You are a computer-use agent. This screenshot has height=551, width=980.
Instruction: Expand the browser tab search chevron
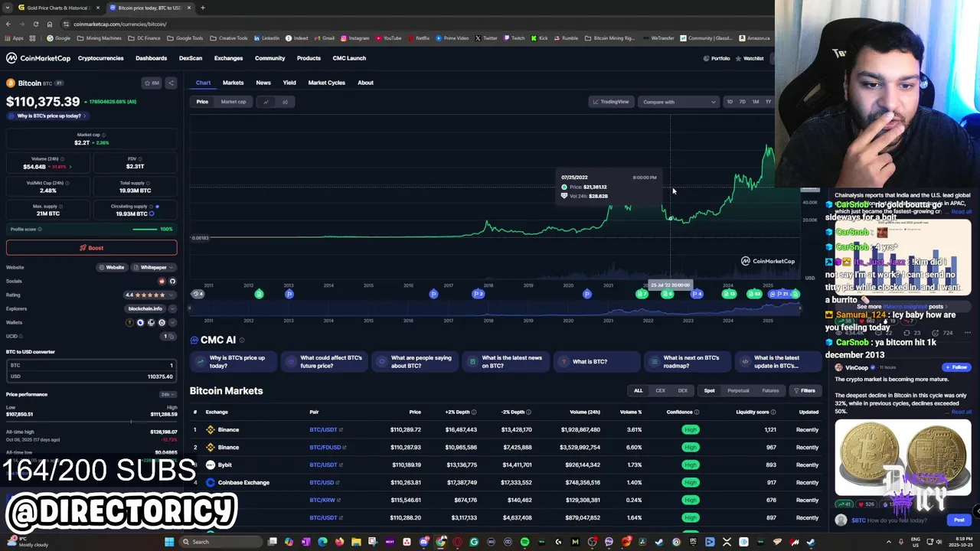pyautogui.click(x=8, y=8)
